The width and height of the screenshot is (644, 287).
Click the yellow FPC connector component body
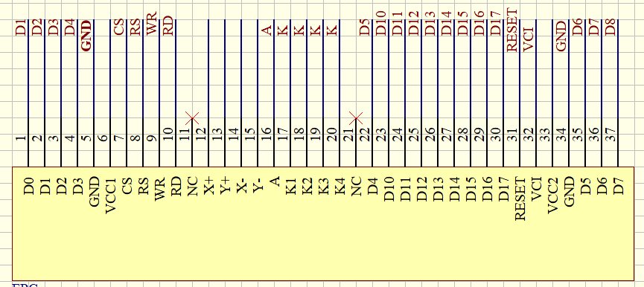click(x=323, y=224)
